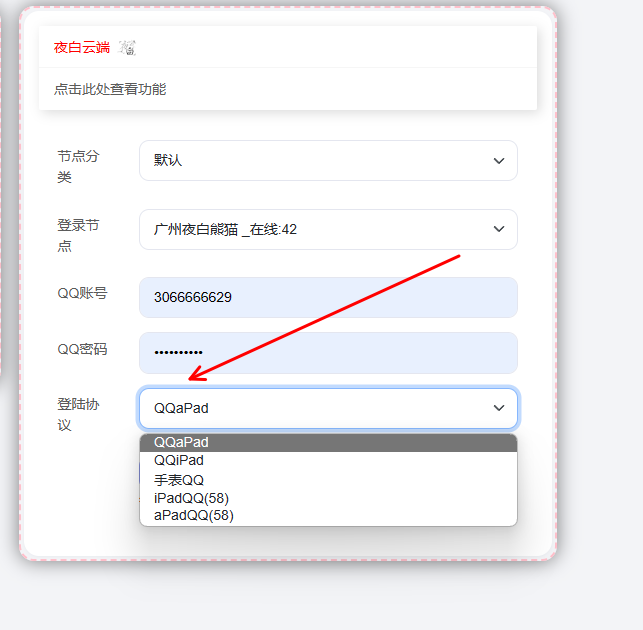The image size is (643, 630).
Task: Click the QQ账号 input field
Action: click(x=328, y=297)
